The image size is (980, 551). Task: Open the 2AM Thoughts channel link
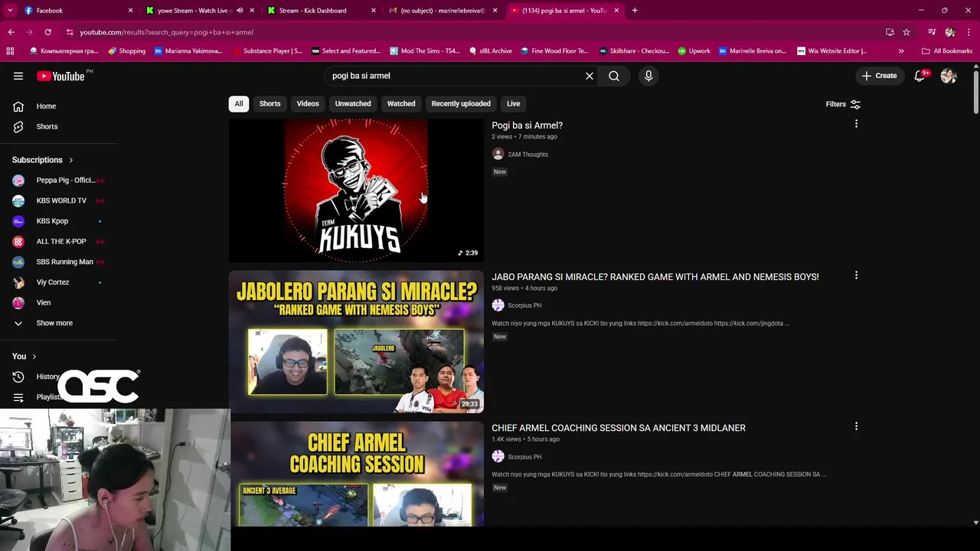point(528,155)
